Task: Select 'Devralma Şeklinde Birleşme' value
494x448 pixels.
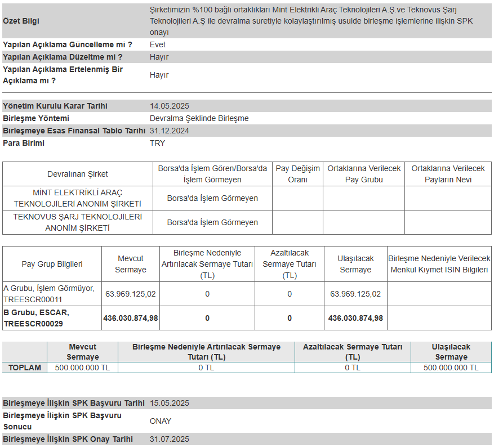Action: pyautogui.click(x=199, y=118)
